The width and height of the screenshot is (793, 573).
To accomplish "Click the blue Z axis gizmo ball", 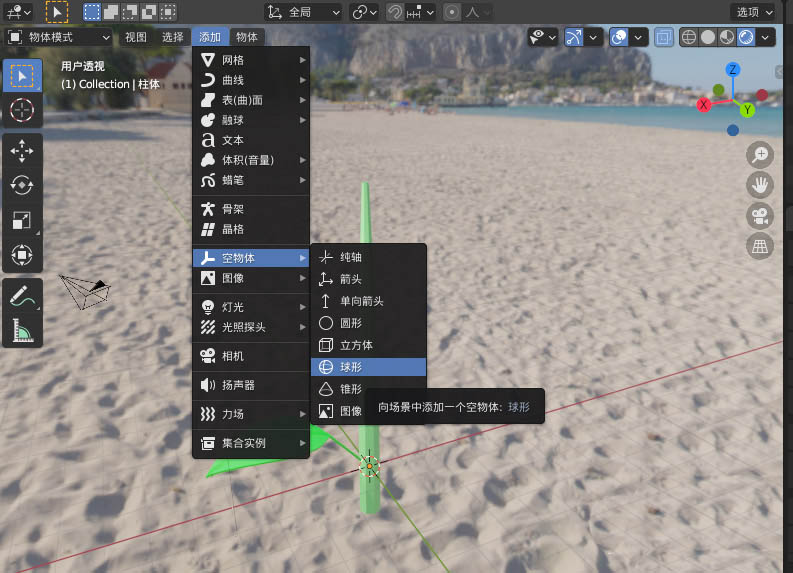I will [732, 69].
